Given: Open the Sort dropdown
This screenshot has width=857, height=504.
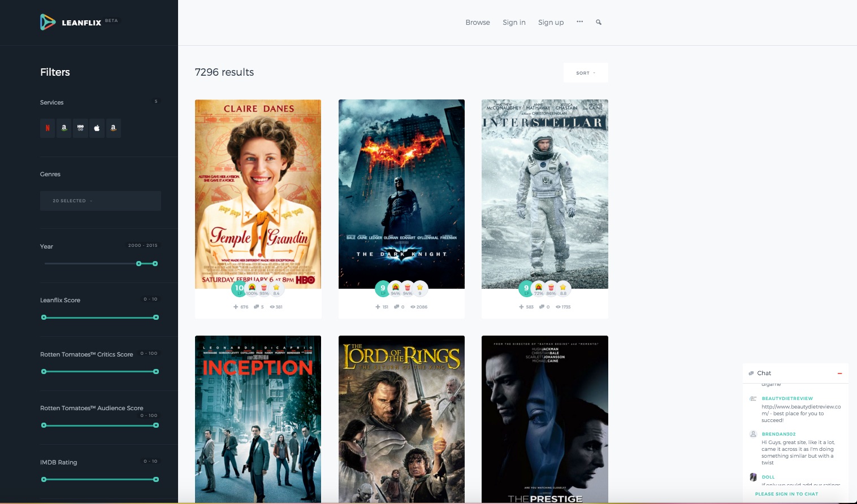Looking at the screenshot, I should click(x=586, y=73).
